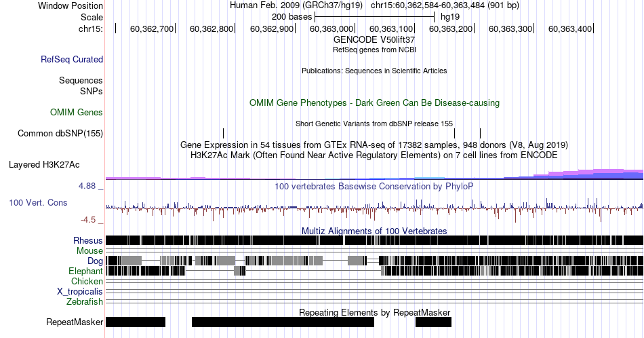The image size is (644, 338).
Task: Click the RepeatMasker track label
Action: click(75, 322)
